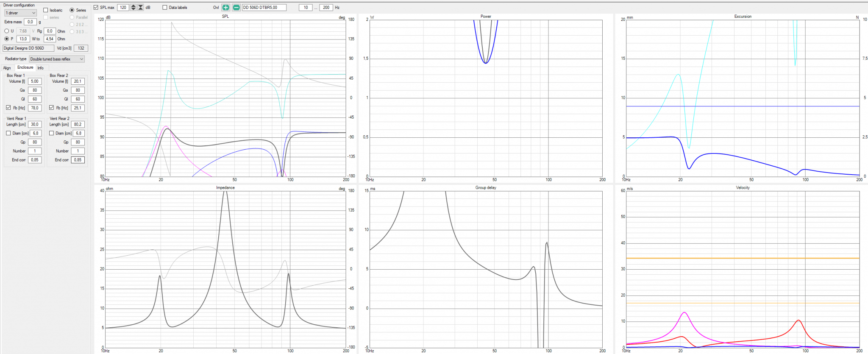
Task: Click the Power chart title
Action: coord(486,17)
